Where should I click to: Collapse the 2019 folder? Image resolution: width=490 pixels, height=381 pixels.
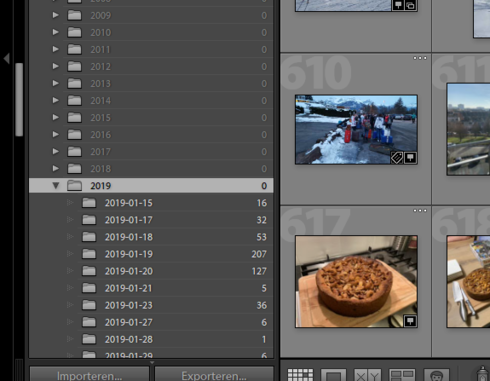click(x=56, y=186)
